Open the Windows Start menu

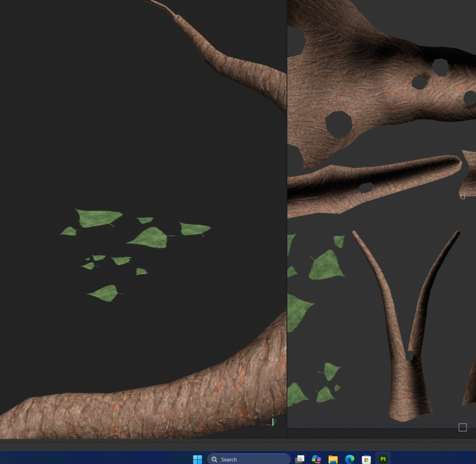198,459
